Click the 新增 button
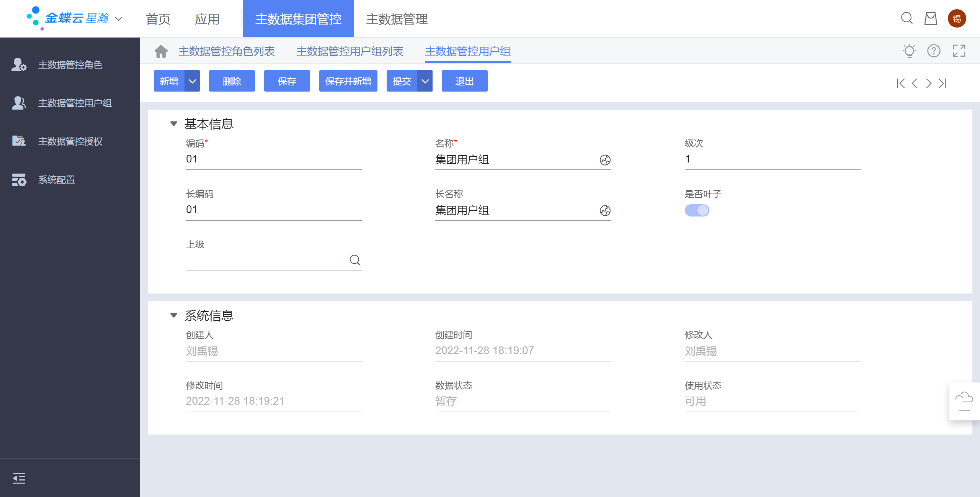This screenshot has height=497, width=980. pos(169,81)
